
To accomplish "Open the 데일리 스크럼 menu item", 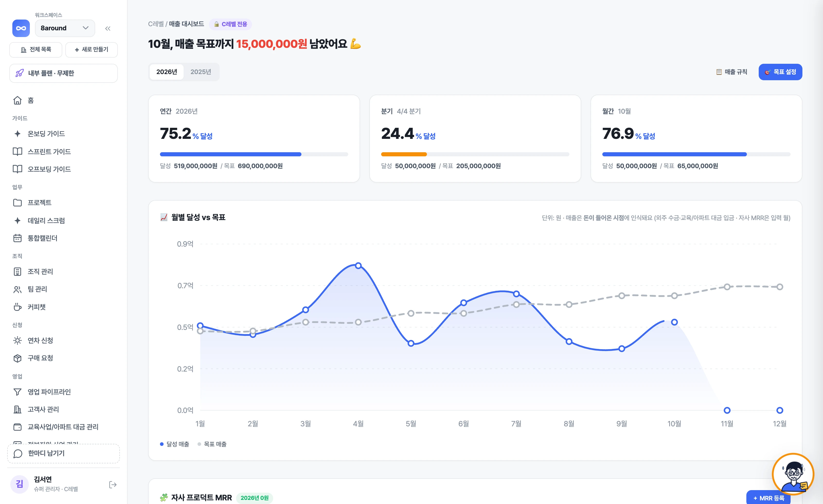I will [64, 220].
